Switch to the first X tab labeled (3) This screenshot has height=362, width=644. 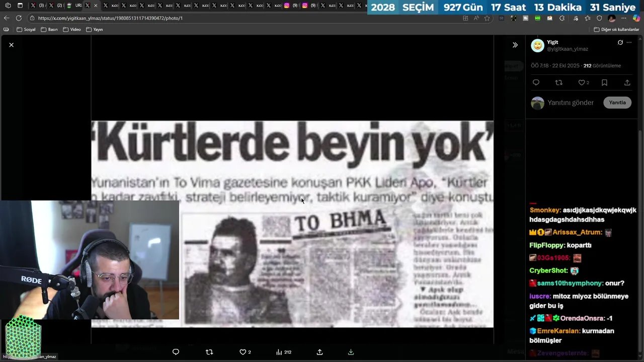38,6
